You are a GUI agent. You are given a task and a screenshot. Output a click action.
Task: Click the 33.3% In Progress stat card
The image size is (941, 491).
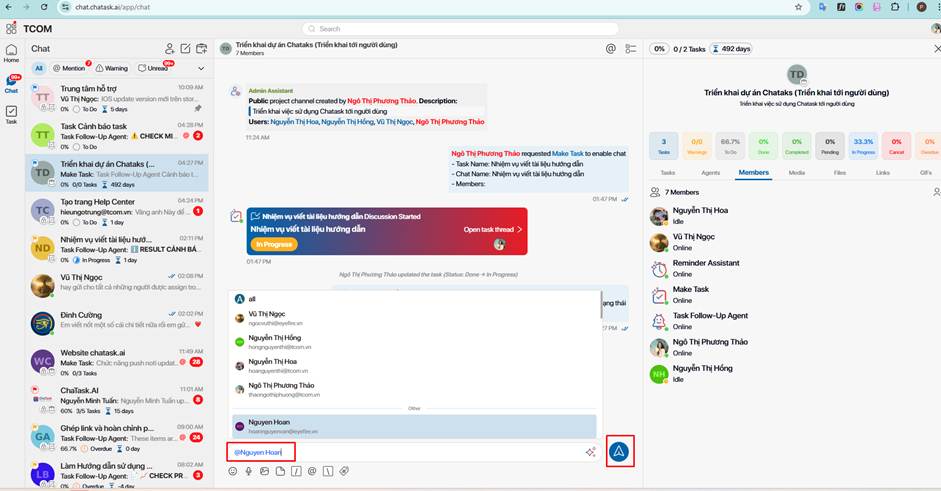point(863,146)
